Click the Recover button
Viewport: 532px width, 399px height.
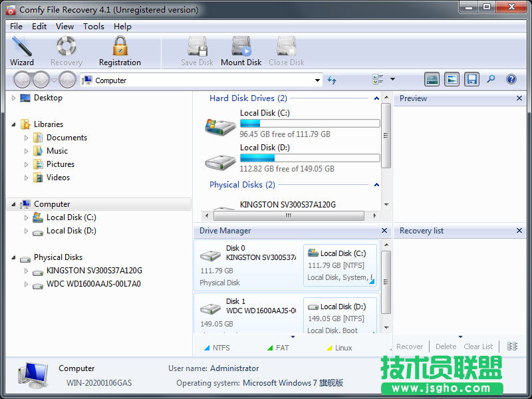(x=409, y=346)
